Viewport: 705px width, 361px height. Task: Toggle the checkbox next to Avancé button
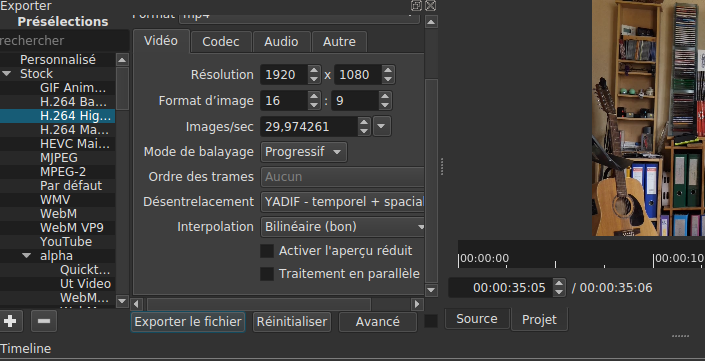click(x=431, y=321)
